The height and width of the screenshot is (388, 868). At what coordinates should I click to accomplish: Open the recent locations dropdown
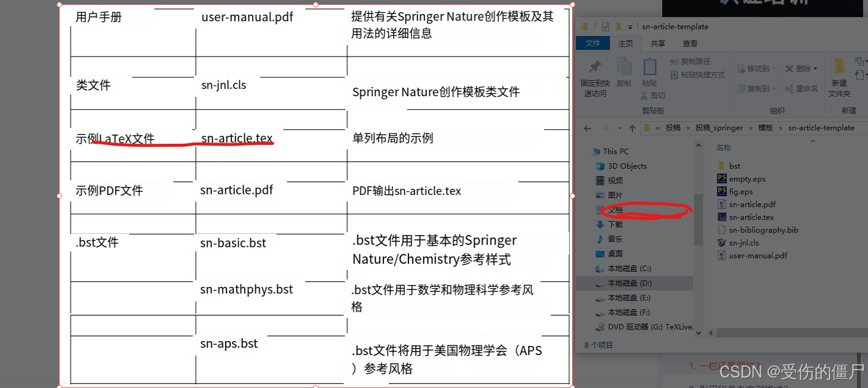pyautogui.click(x=619, y=128)
